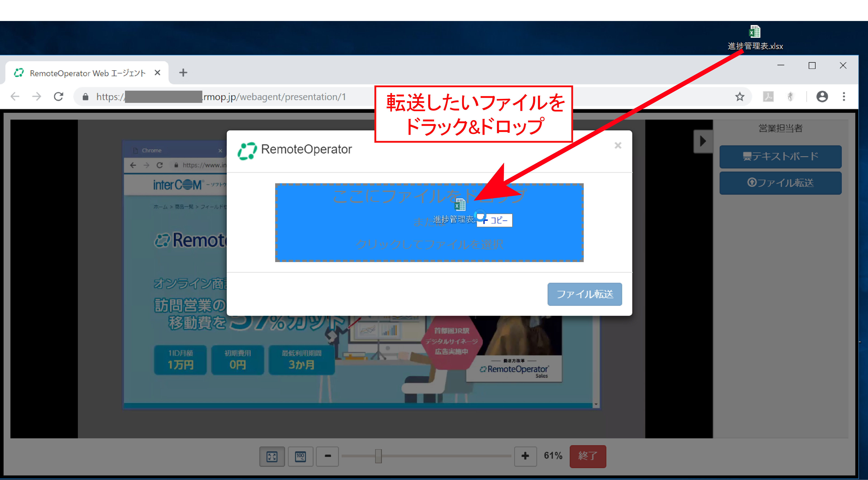Click the 100% actual size icon
This screenshot has height=480, width=868.
click(300, 456)
